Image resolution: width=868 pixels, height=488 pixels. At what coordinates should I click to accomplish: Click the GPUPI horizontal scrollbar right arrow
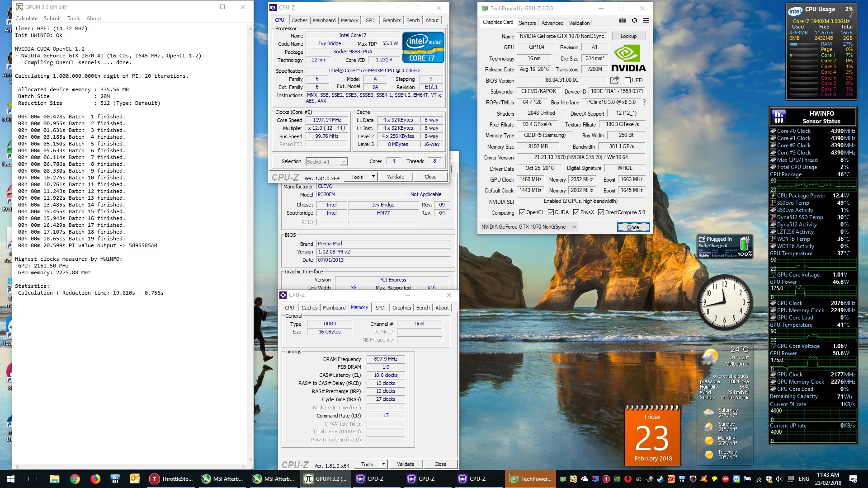[243, 466]
